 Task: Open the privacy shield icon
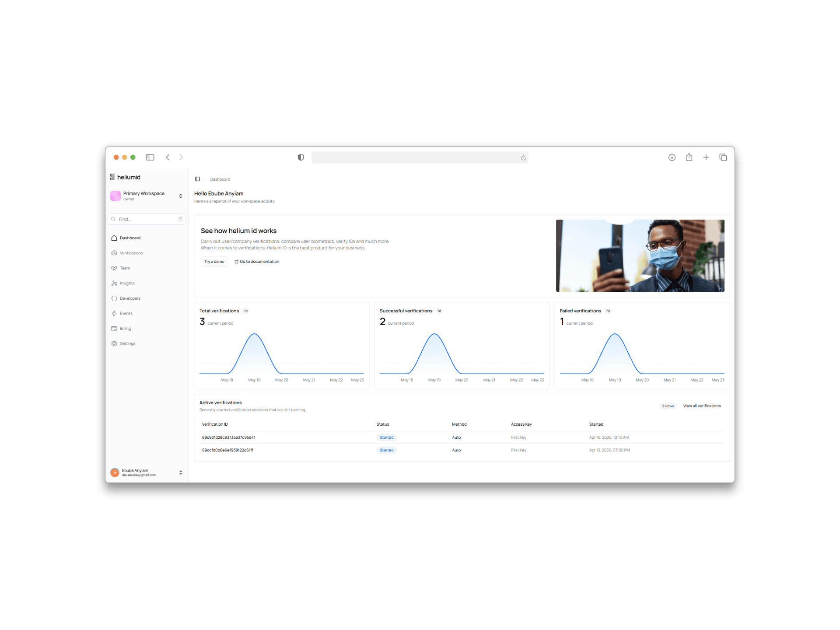[301, 157]
